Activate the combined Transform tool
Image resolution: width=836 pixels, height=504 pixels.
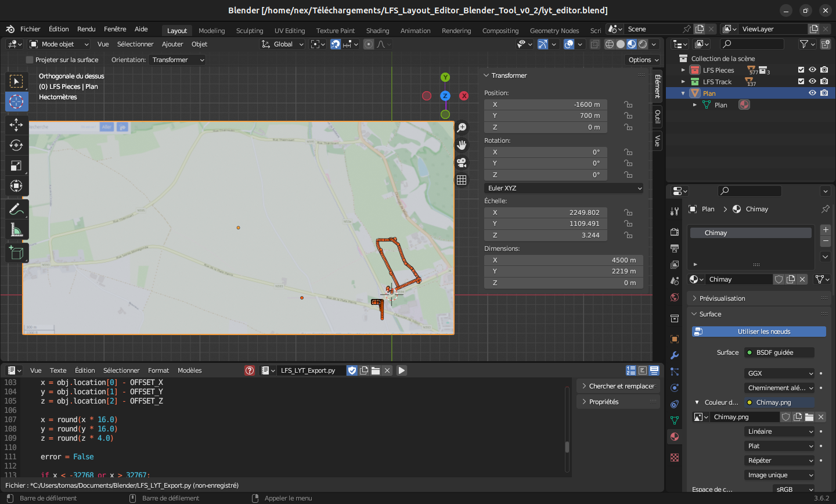point(16,186)
